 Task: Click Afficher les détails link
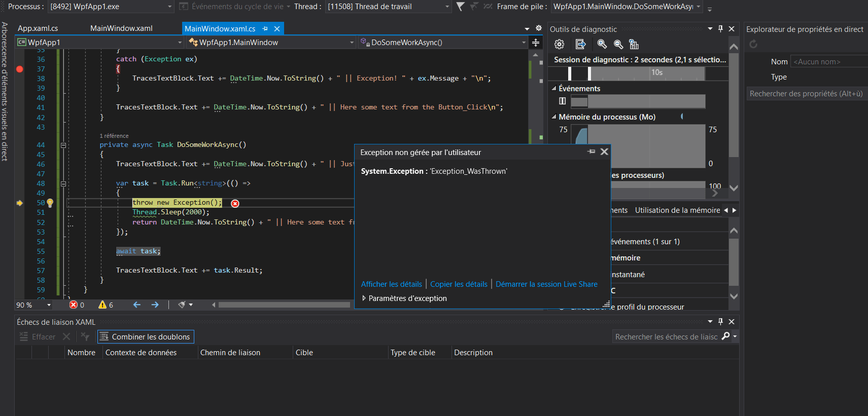pyautogui.click(x=391, y=284)
